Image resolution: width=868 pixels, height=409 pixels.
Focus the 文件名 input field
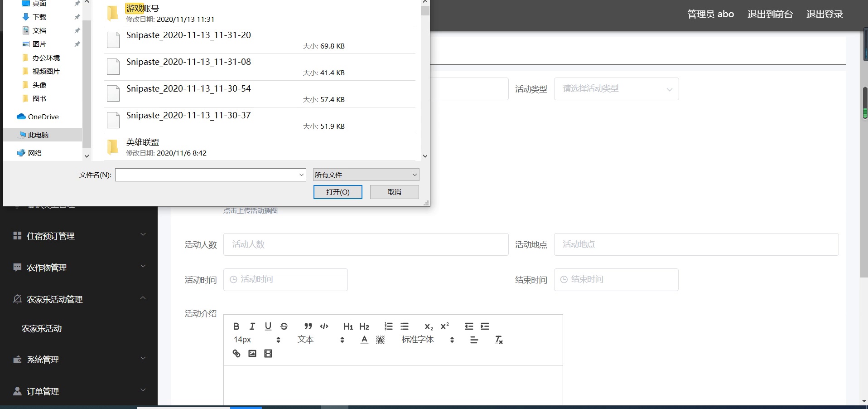pos(206,175)
